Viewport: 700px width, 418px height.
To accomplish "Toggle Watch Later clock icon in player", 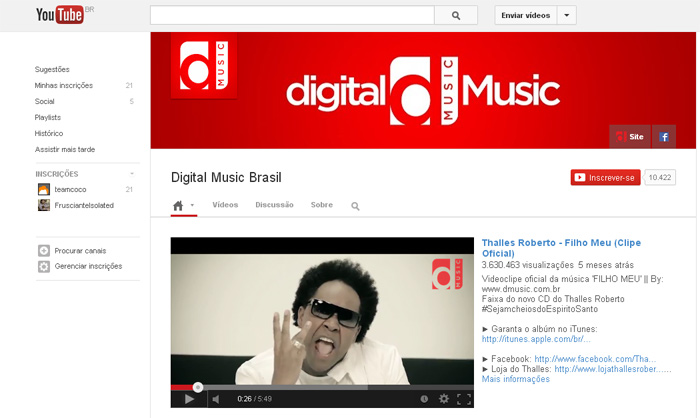I will click(x=424, y=399).
